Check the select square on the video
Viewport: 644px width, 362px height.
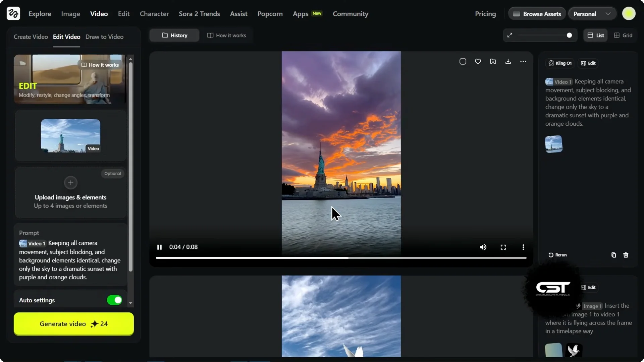pyautogui.click(x=463, y=61)
